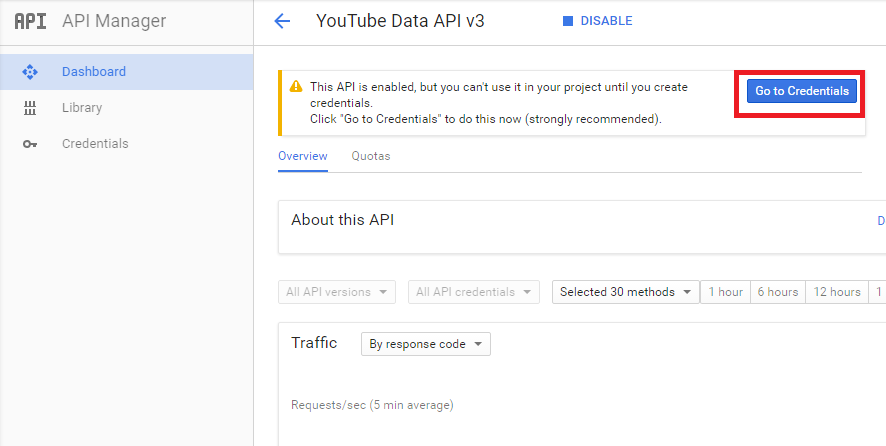The width and height of the screenshot is (886, 446).
Task: Click the Credentials key icon
Action: point(30,144)
